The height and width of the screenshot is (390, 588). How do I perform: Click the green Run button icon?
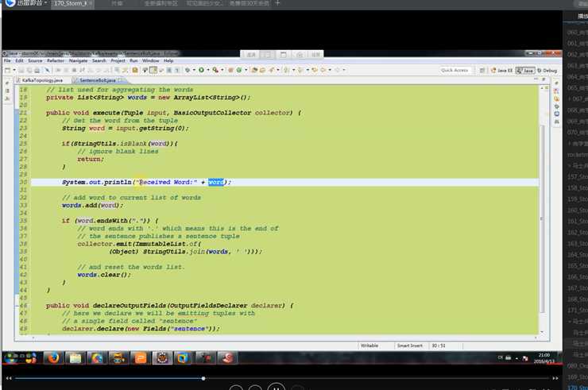[201, 70]
